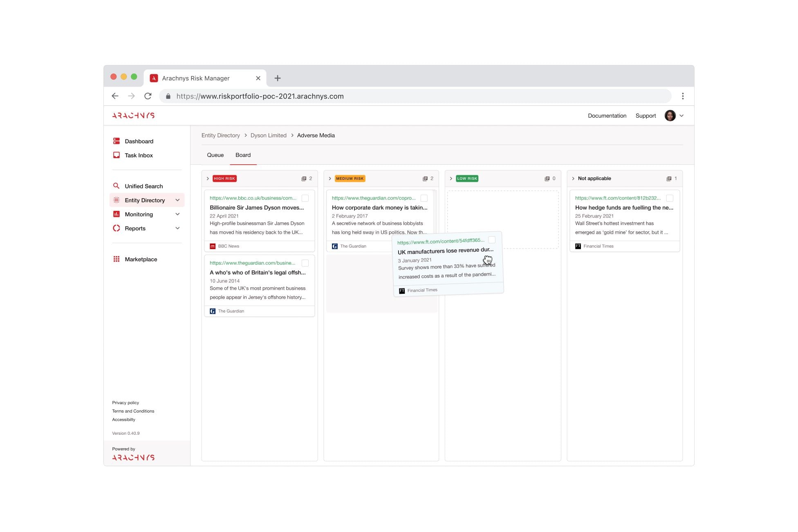Click the BBC News source icon
798x532 pixels.
point(213,246)
